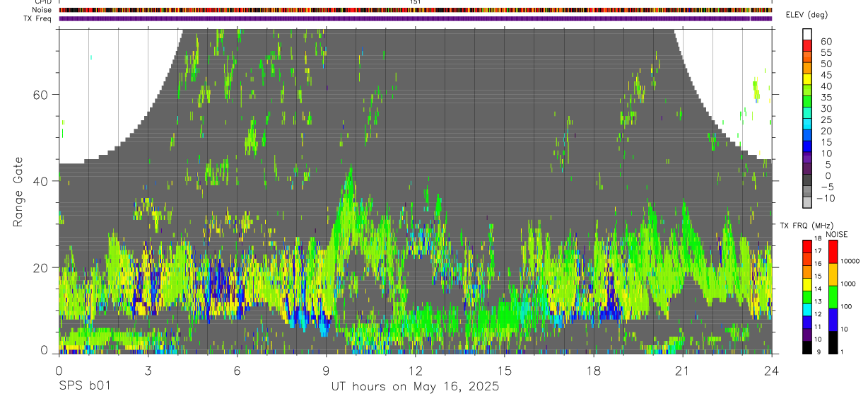
Task: Click the "SPS b01" station label
Action: click(84, 386)
